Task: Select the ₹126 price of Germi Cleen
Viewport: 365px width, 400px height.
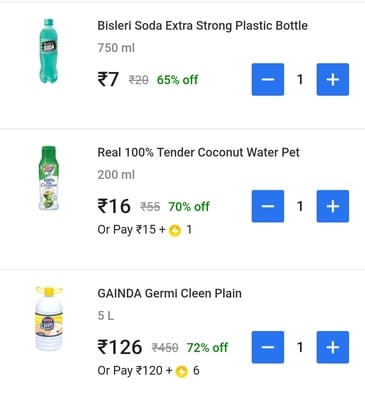Action: pyautogui.click(x=120, y=347)
